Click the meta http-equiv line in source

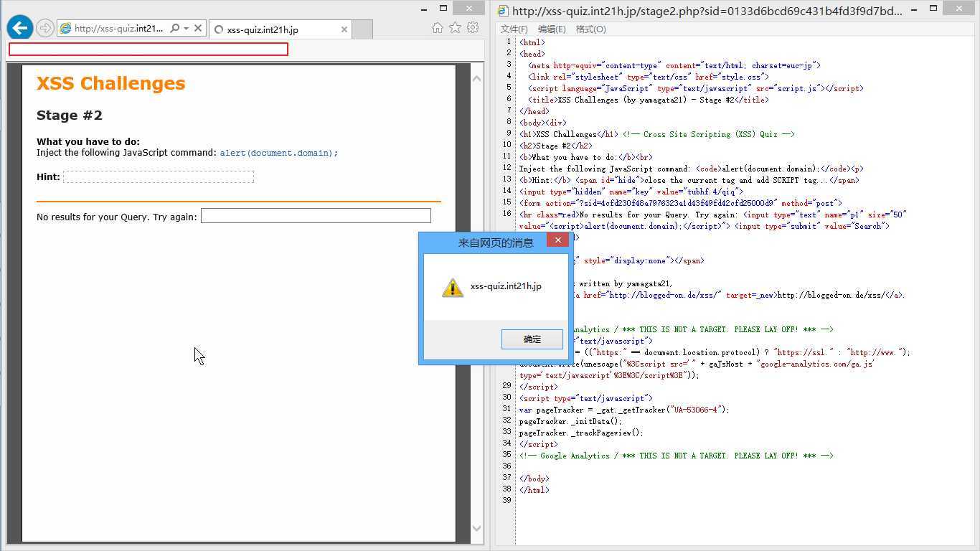(674, 65)
